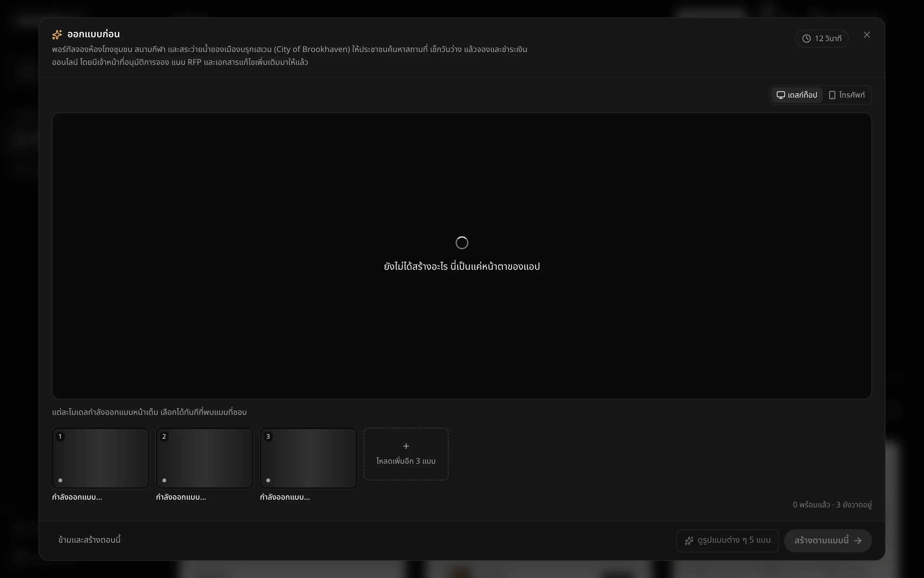Click ข้ามและสร้างตอนนี้ link
Image resolution: width=924 pixels, height=578 pixels.
[89, 540]
